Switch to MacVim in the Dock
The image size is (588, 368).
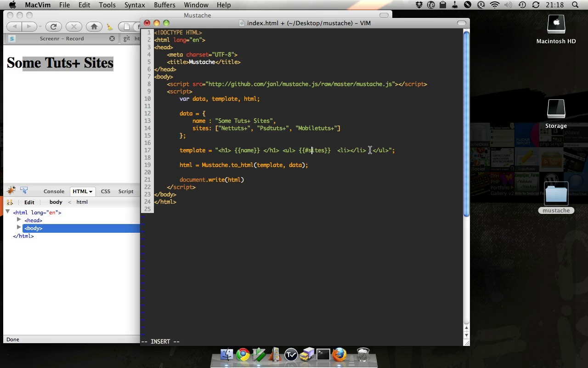pos(259,355)
